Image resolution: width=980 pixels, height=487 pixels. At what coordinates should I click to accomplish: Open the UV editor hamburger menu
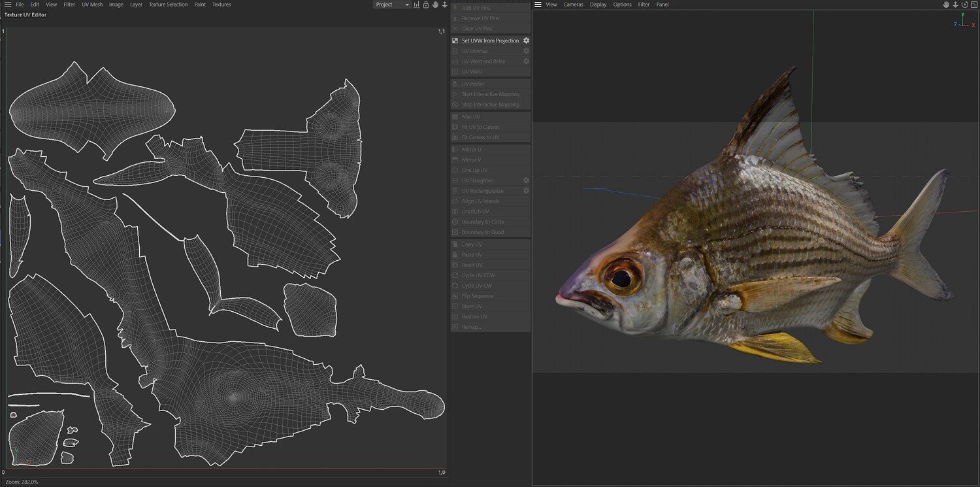[8, 5]
